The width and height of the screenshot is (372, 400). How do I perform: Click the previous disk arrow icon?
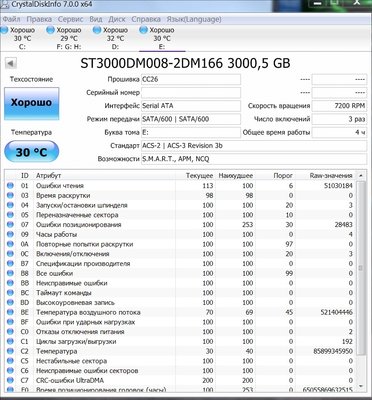coord(11,63)
